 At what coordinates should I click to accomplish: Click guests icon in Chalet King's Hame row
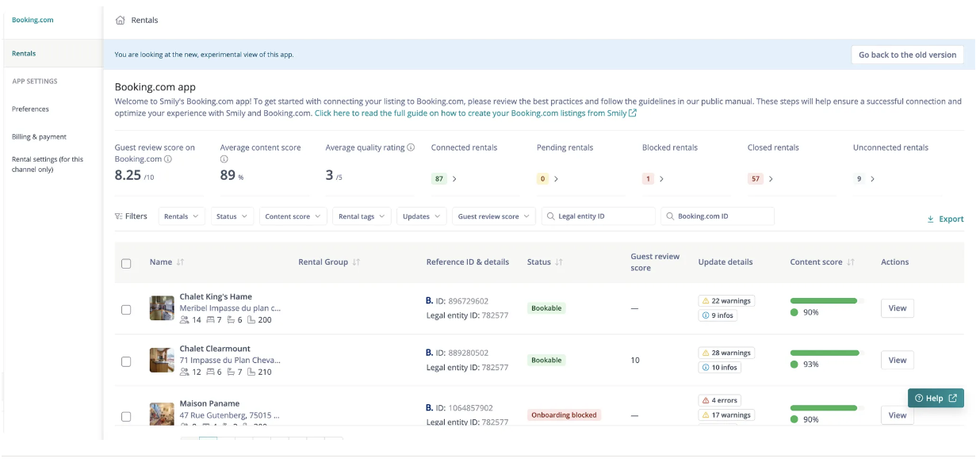click(x=185, y=320)
